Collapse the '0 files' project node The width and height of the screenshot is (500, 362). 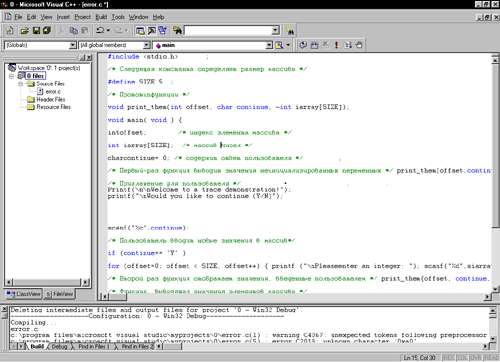tap(11, 76)
